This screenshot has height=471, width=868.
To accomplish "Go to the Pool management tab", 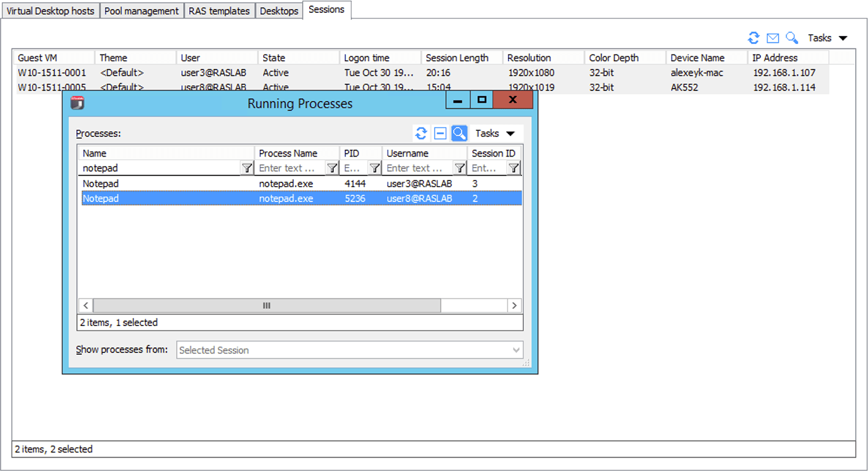I will click(141, 11).
